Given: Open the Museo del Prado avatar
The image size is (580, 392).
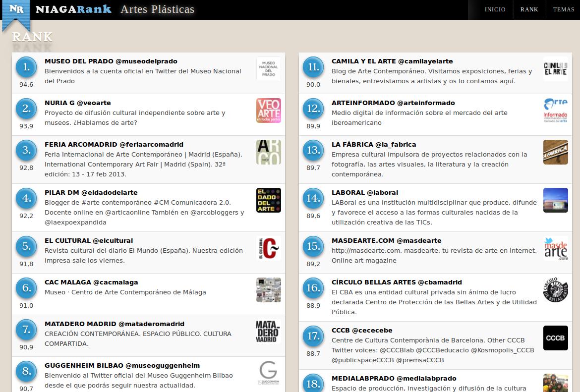Looking at the screenshot, I should [x=268, y=69].
